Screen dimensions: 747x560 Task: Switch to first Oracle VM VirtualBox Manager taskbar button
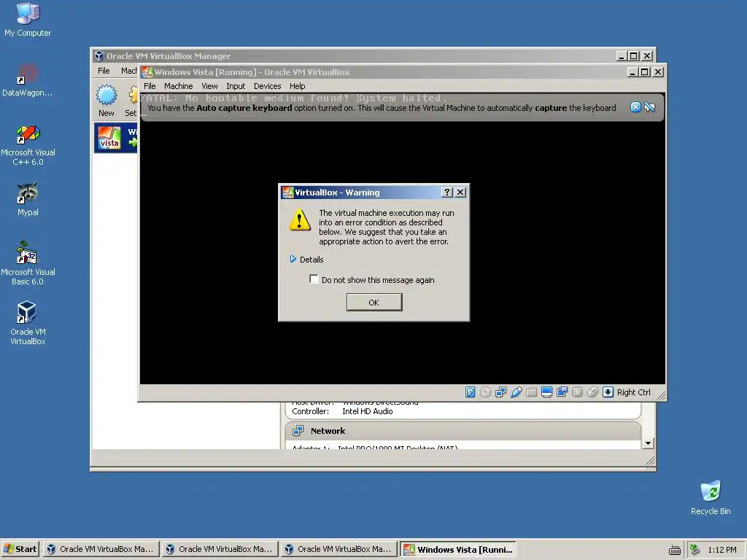pos(101,549)
